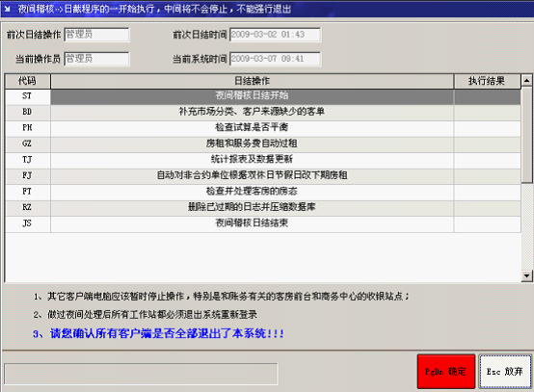Select the TJ 统计报表及数据更新 row
Image resolution: width=534 pixels, height=392 pixels.
[x=262, y=160]
